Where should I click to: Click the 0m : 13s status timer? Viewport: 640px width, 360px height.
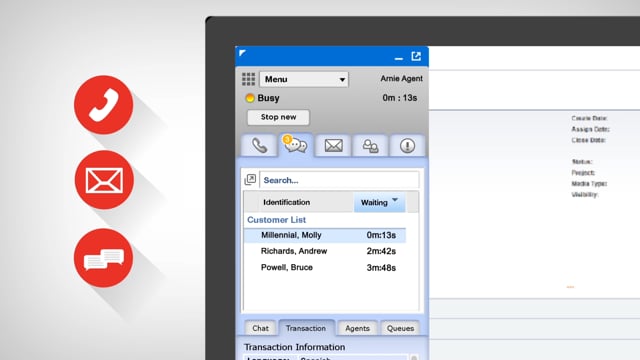coord(400,98)
